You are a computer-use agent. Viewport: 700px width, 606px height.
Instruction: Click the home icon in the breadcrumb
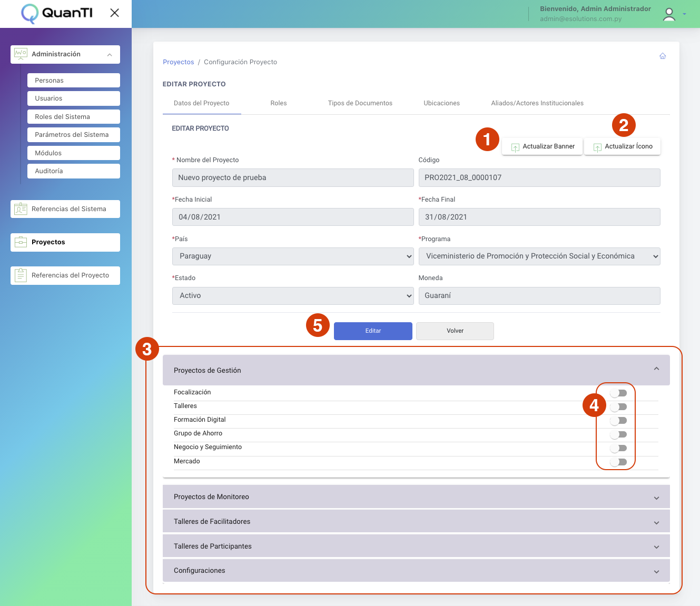coord(663,56)
